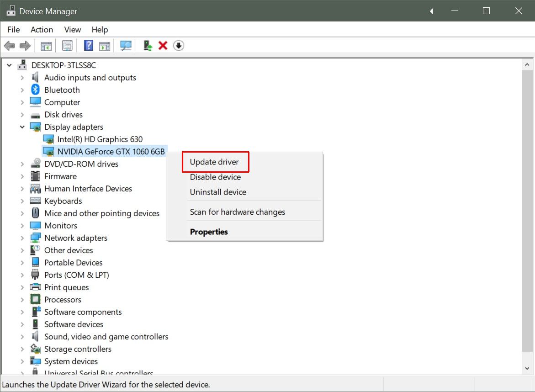535x392 pixels.
Task: Select the Intel(R) HD Graphics 630 entry
Action: pyautogui.click(x=100, y=139)
